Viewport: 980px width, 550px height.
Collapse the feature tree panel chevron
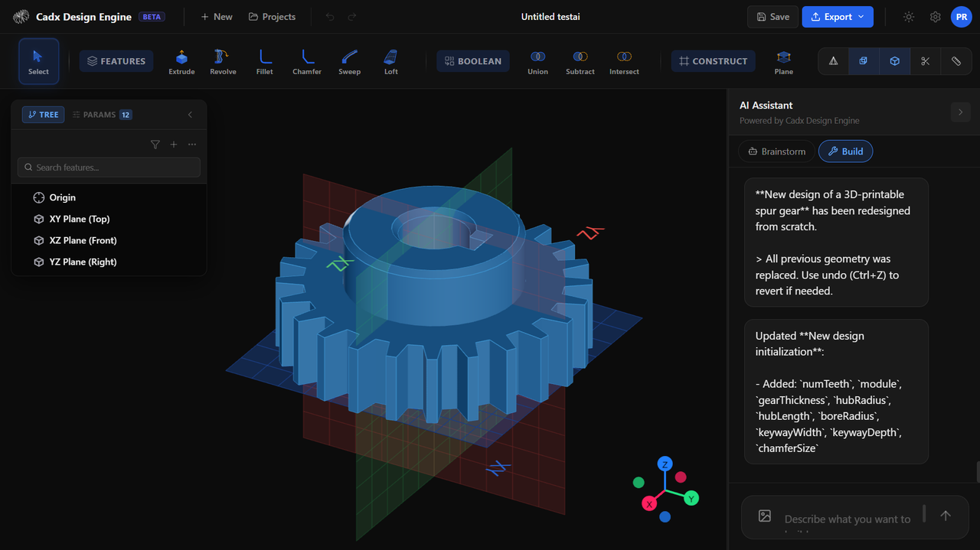tap(190, 115)
